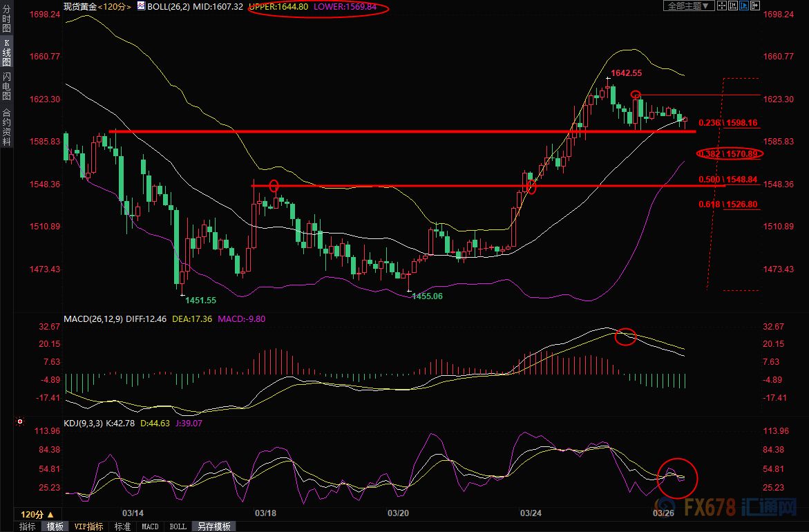Apply the 标准 template
The image size is (809, 532).
[122, 526]
